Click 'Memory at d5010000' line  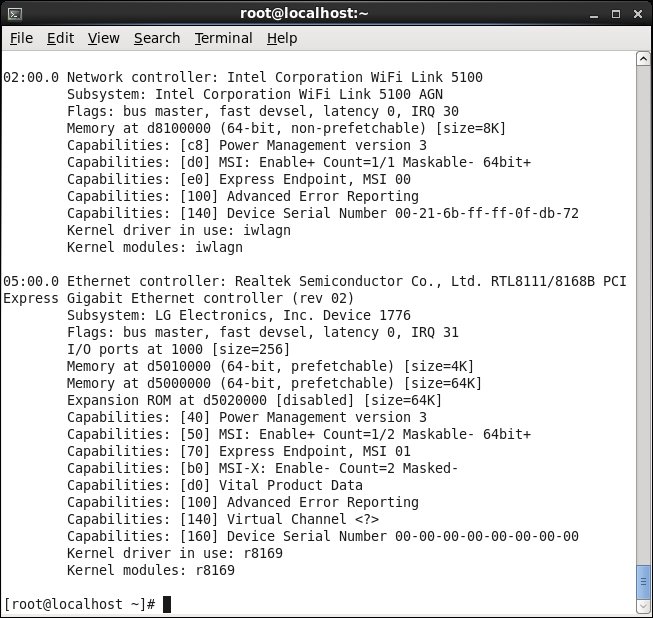click(271, 366)
